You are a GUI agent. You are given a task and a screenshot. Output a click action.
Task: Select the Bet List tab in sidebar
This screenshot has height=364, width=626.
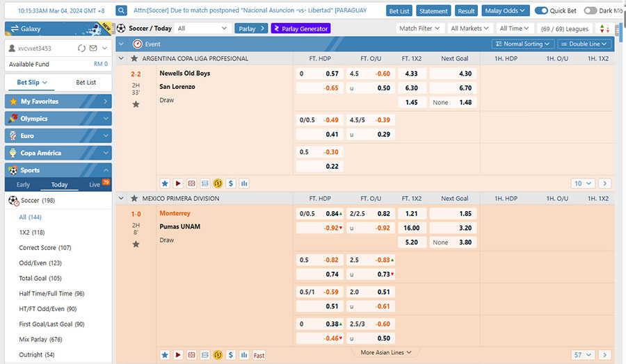point(86,82)
